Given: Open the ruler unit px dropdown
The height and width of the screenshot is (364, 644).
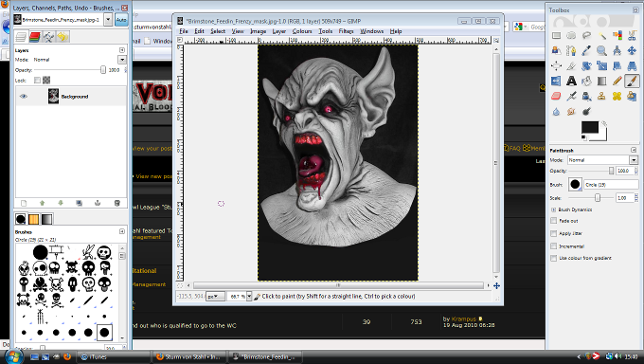Looking at the screenshot, I should pos(215,296).
